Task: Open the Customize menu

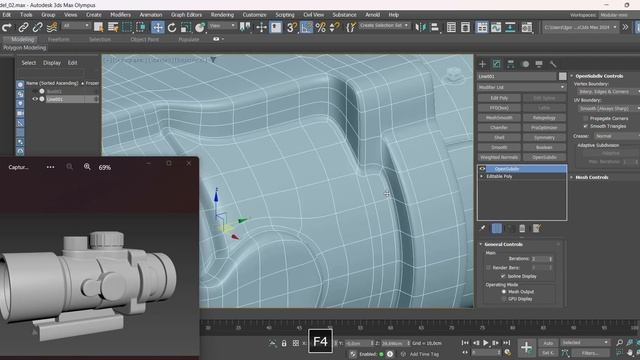Action: click(254, 15)
